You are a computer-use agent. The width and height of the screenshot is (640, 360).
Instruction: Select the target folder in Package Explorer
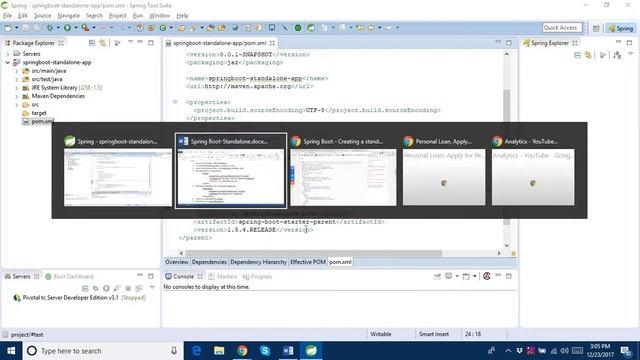39,113
